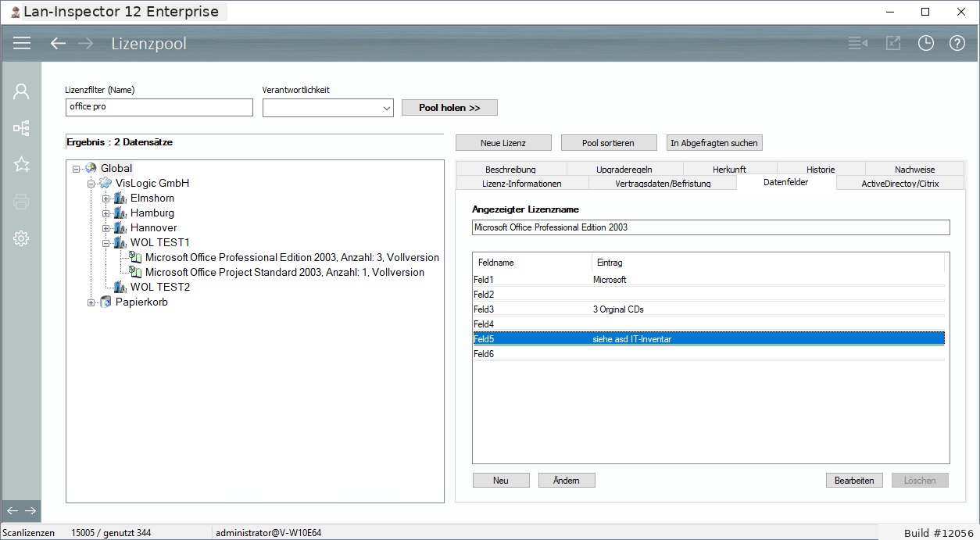Click the Bearbeiten button

click(x=854, y=481)
